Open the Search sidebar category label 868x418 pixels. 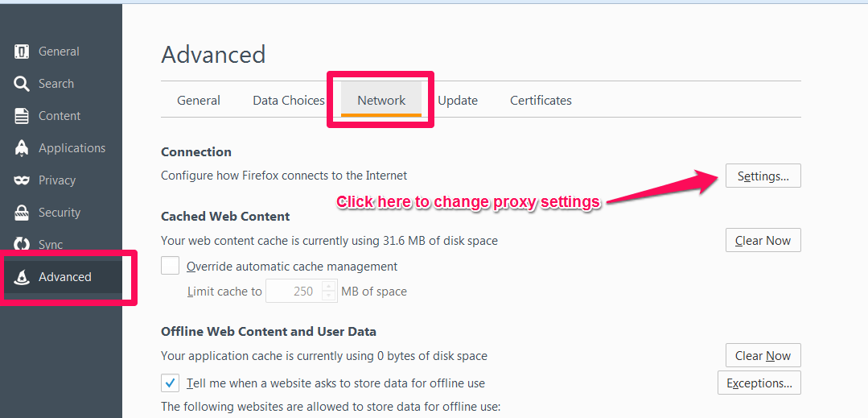tap(56, 84)
